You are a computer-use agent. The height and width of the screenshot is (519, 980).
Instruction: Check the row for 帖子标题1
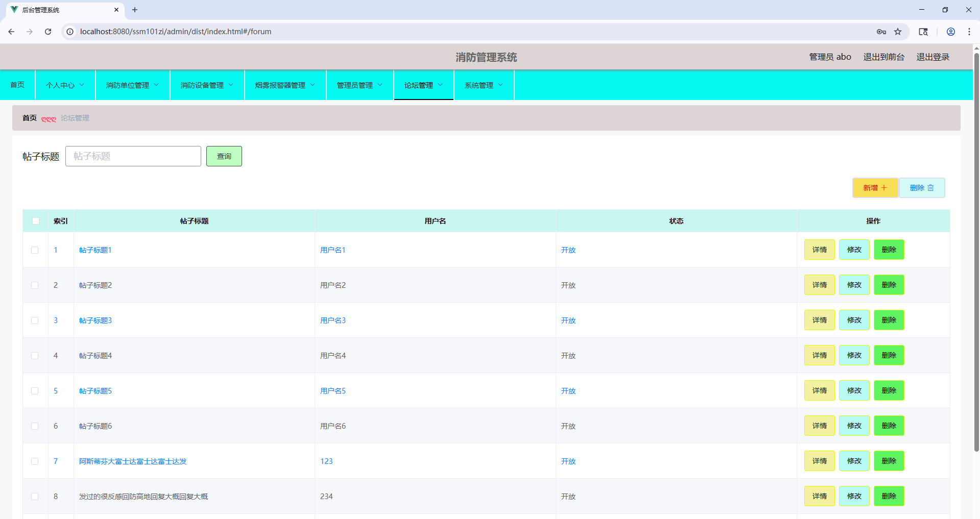point(35,250)
